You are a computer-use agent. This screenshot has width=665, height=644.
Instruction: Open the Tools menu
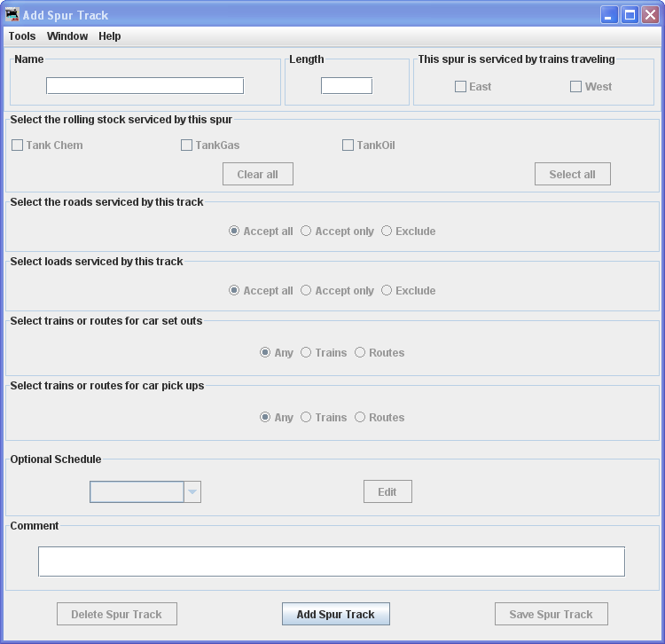coord(22,36)
